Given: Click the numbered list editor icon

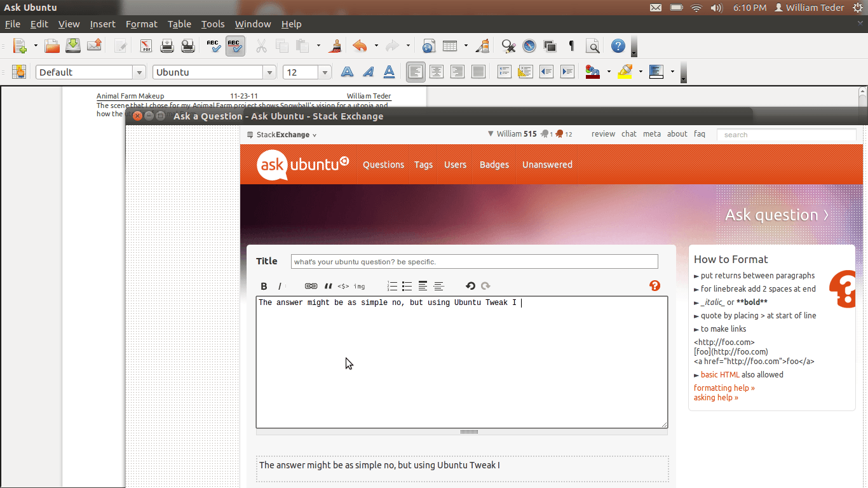Looking at the screenshot, I should [x=392, y=286].
